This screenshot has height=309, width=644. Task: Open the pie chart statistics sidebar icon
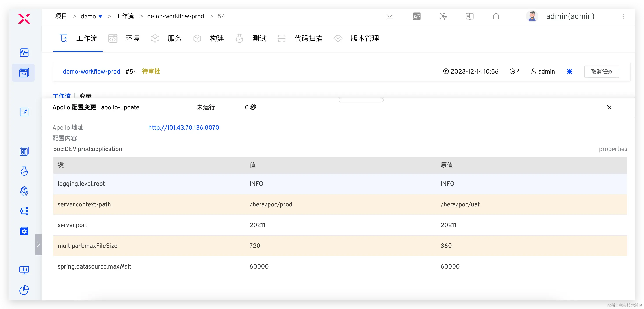click(x=24, y=290)
